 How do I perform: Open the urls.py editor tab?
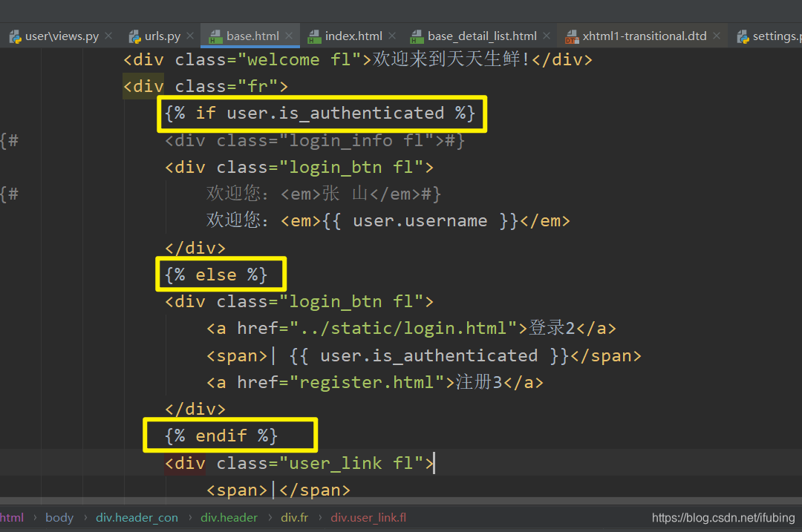[162, 36]
